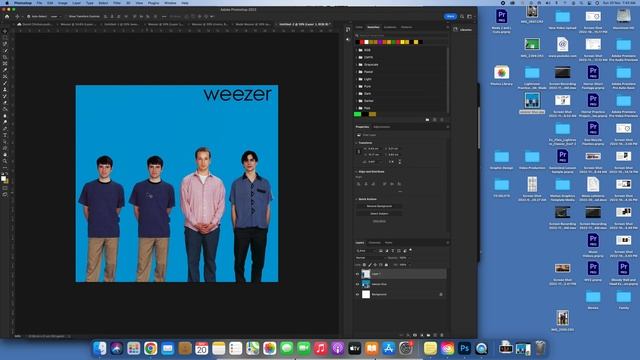Open the layer Opacity dropdown

(409, 258)
